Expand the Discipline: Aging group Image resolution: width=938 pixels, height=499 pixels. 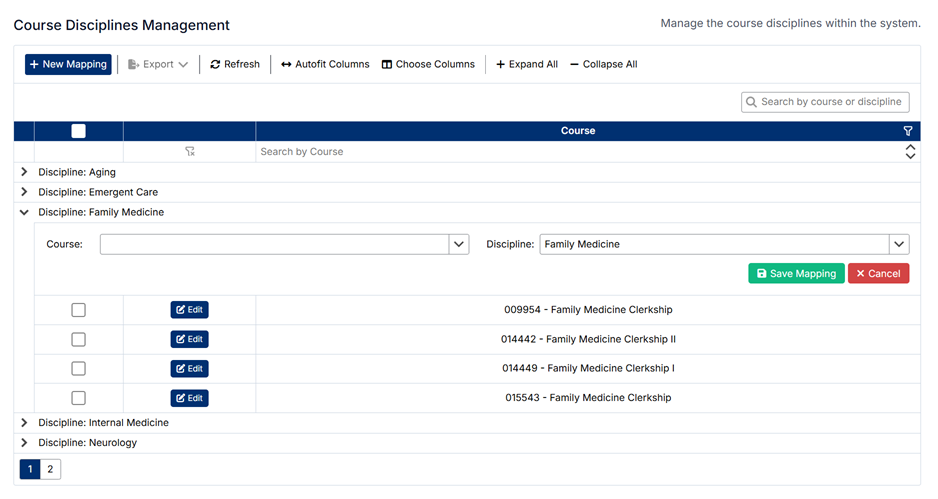pos(24,172)
